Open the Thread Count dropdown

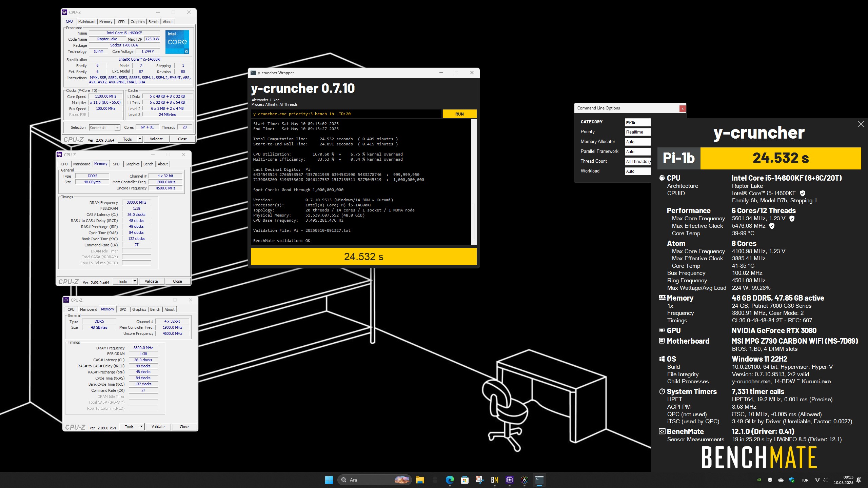[x=637, y=162]
